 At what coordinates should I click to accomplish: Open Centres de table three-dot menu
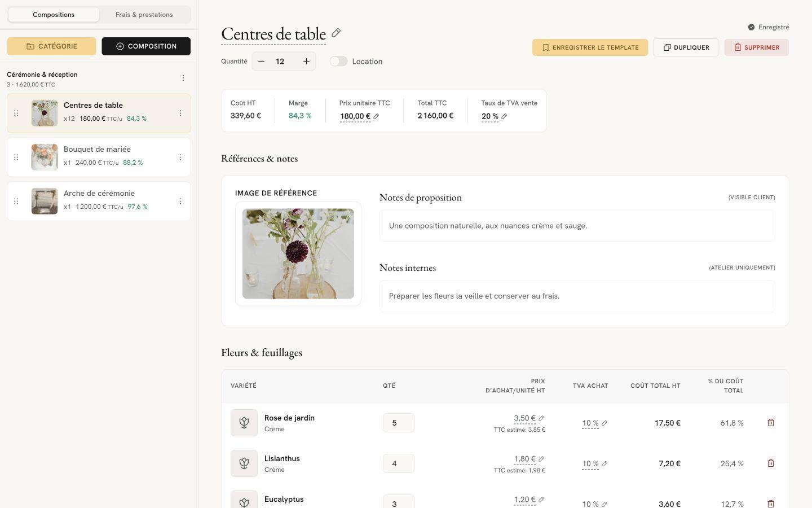[x=180, y=113]
